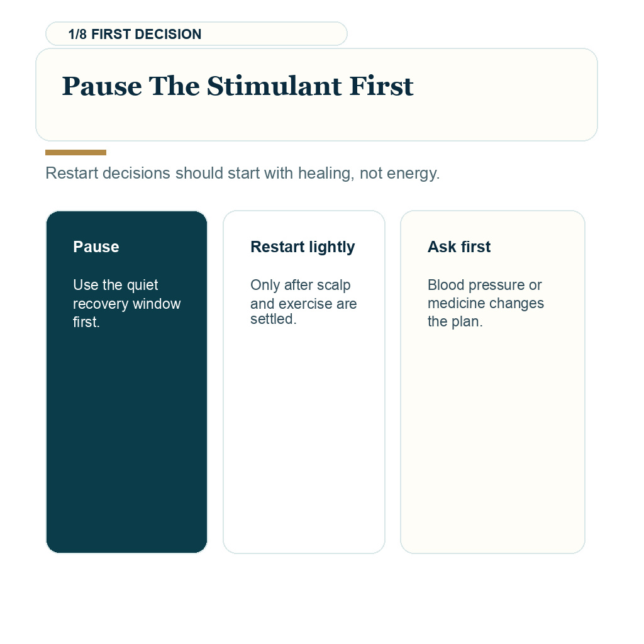Click the Pause heading text

coord(96,247)
